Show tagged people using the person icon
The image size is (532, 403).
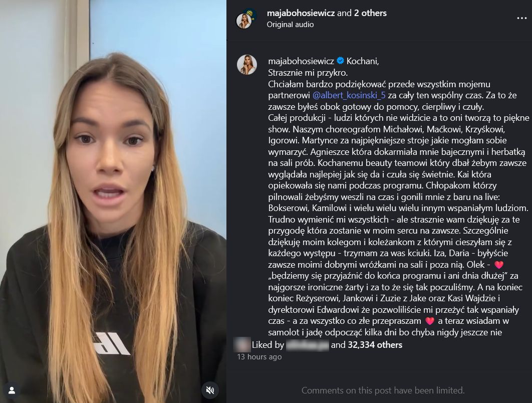(x=12, y=390)
